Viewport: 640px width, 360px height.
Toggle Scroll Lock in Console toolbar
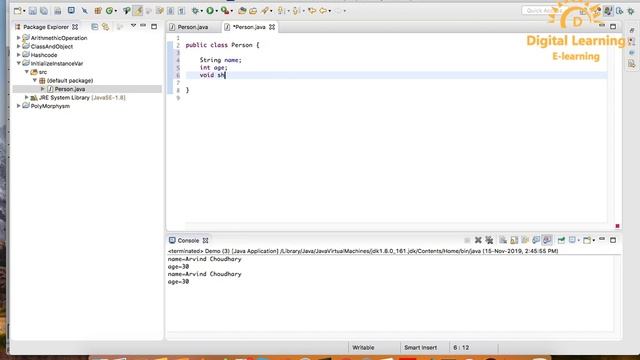pyautogui.click(x=514, y=240)
